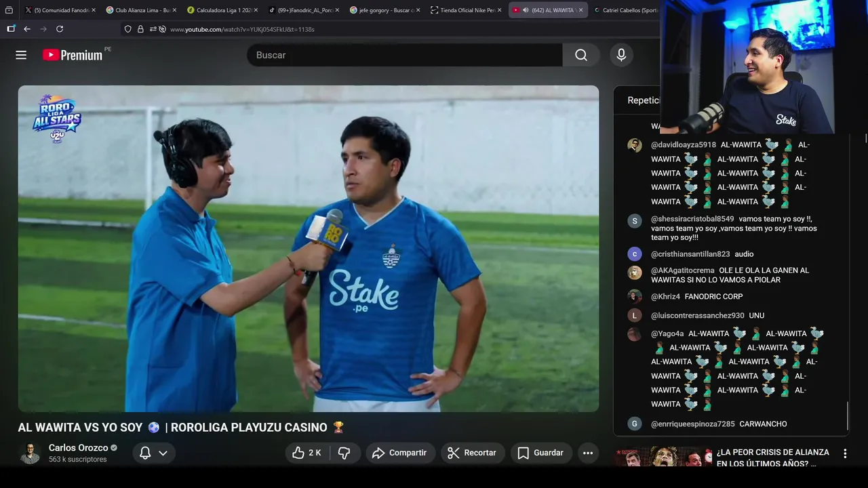This screenshot has height=488, width=868.
Task: Click the Repetición chat header text
Action: [644, 100]
